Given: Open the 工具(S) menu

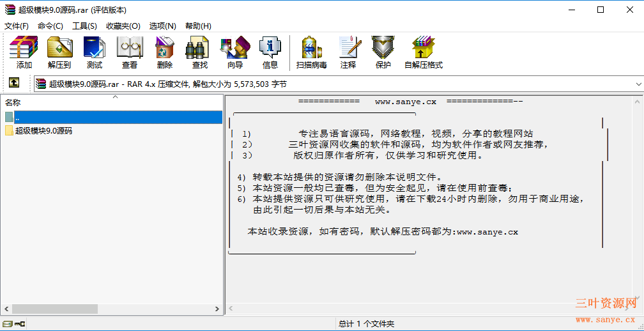Looking at the screenshot, I should coord(84,26).
